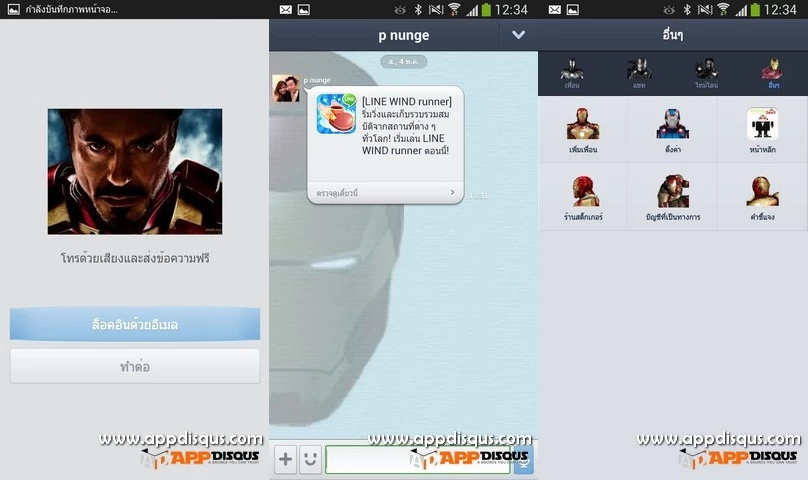Switch to the แชท (Chats) tab

click(639, 74)
